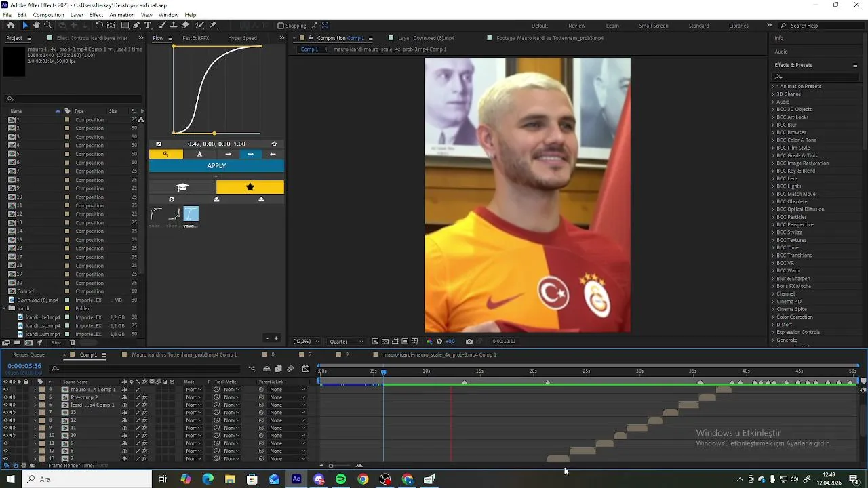Select the Brush tool
This screenshot has width=868, height=488.
[162, 25]
